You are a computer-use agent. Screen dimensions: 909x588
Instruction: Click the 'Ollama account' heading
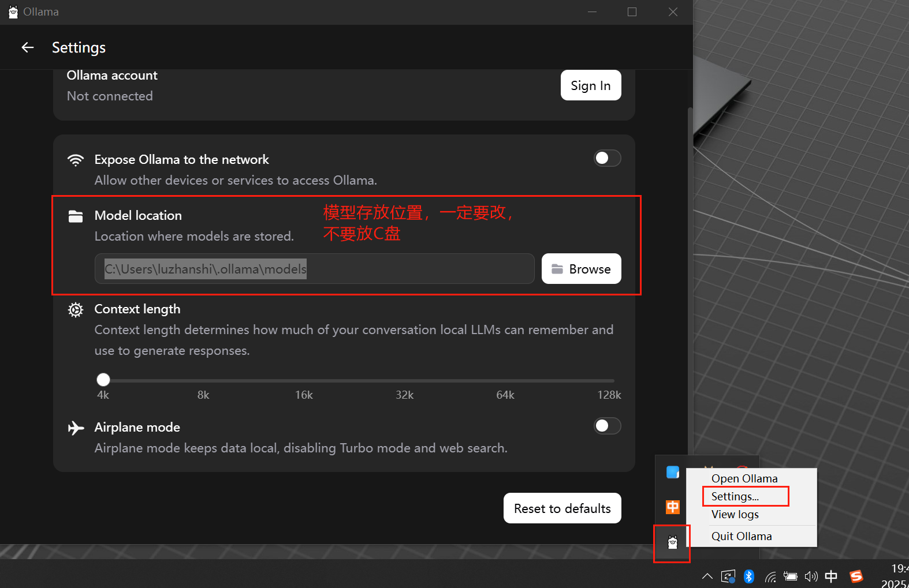[112, 76]
